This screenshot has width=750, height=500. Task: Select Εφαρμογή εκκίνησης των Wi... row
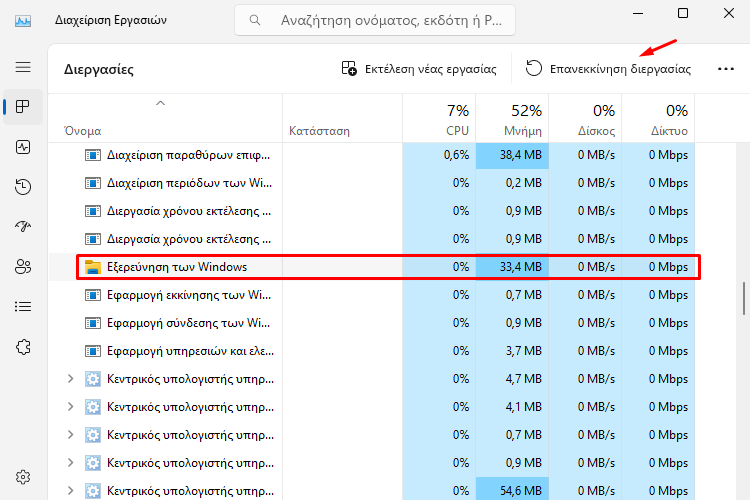point(372,295)
